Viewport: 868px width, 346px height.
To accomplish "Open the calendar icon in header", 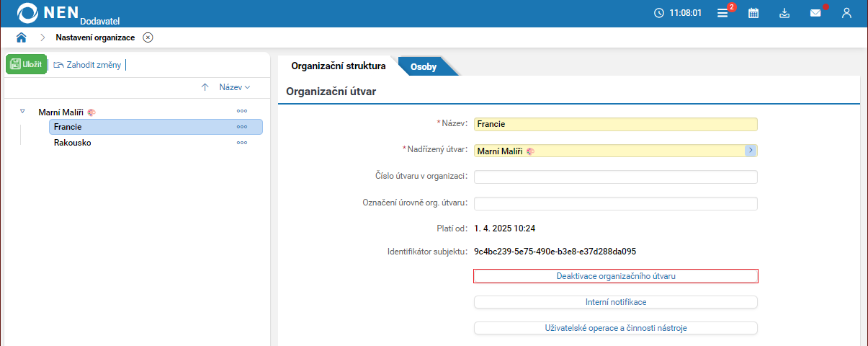I will coord(753,13).
